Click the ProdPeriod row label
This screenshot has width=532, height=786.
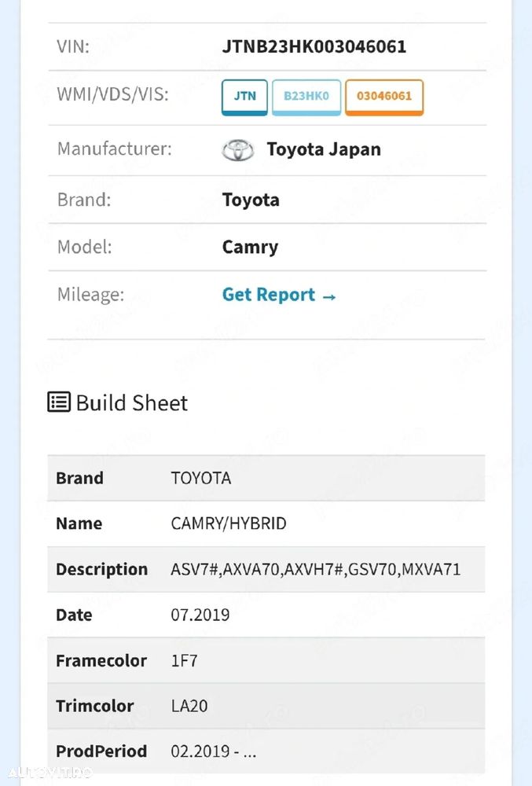(x=101, y=751)
